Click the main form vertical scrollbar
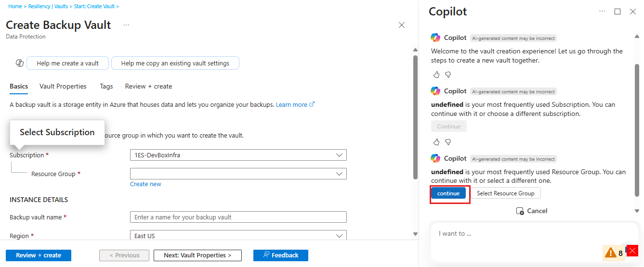 point(415,115)
